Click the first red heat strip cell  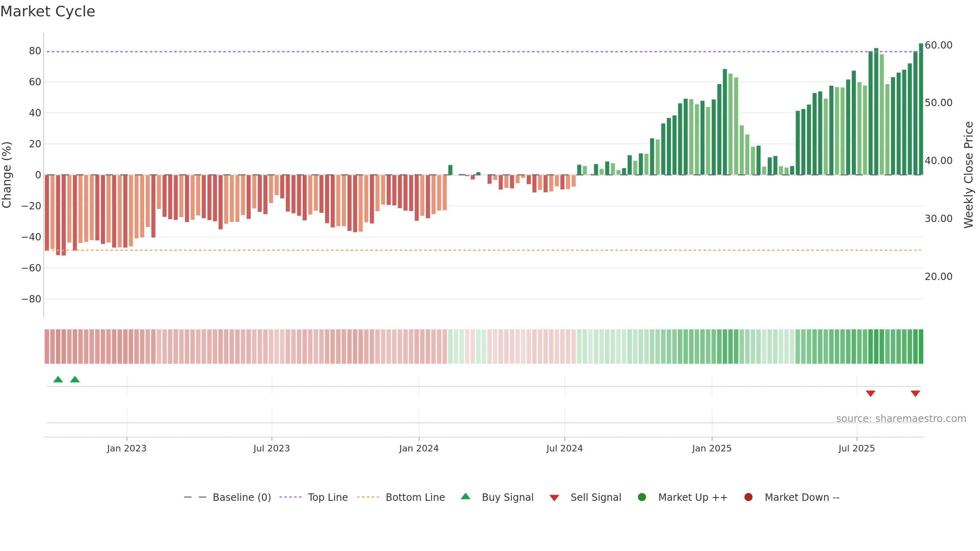pos(47,347)
